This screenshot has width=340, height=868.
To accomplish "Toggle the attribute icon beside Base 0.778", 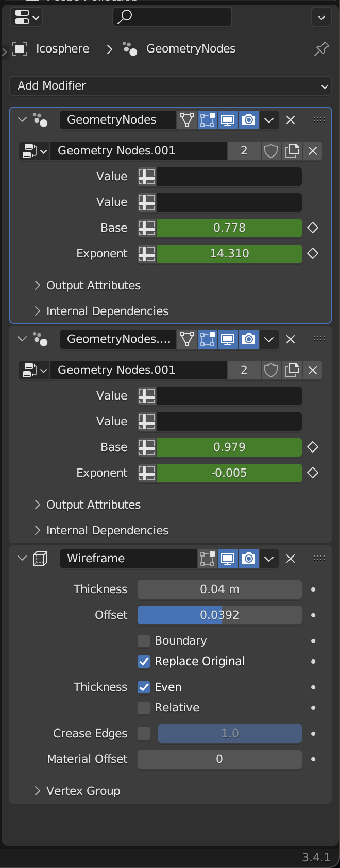I will (x=147, y=228).
